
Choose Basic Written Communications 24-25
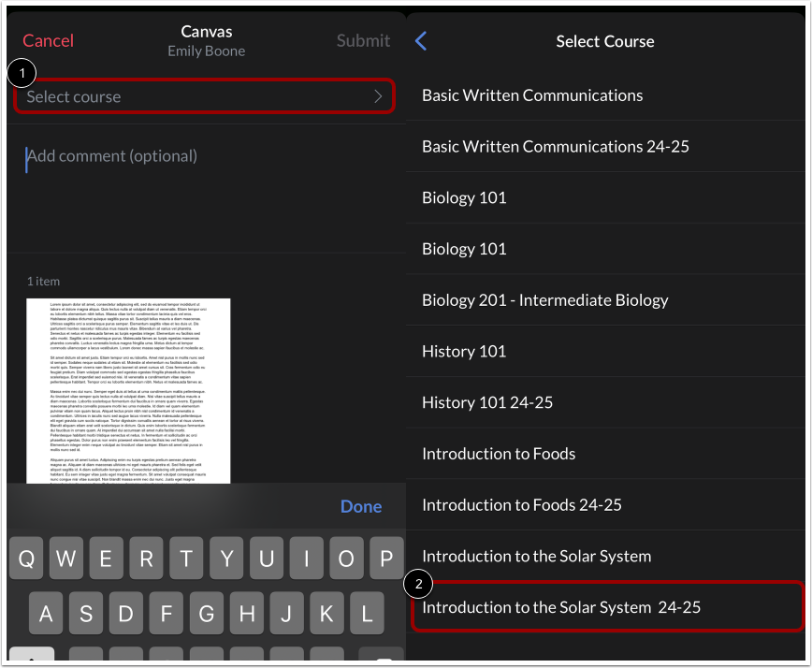(605, 147)
